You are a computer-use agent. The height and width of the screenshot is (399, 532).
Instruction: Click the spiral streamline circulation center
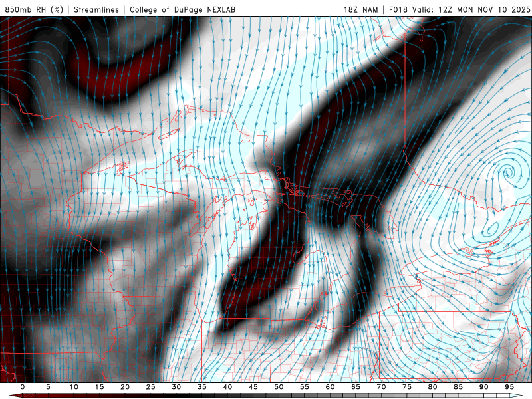508,172
